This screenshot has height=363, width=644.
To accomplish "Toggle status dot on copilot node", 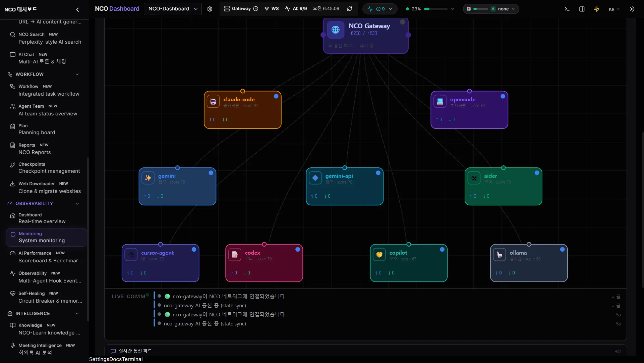I will (x=442, y=250).
